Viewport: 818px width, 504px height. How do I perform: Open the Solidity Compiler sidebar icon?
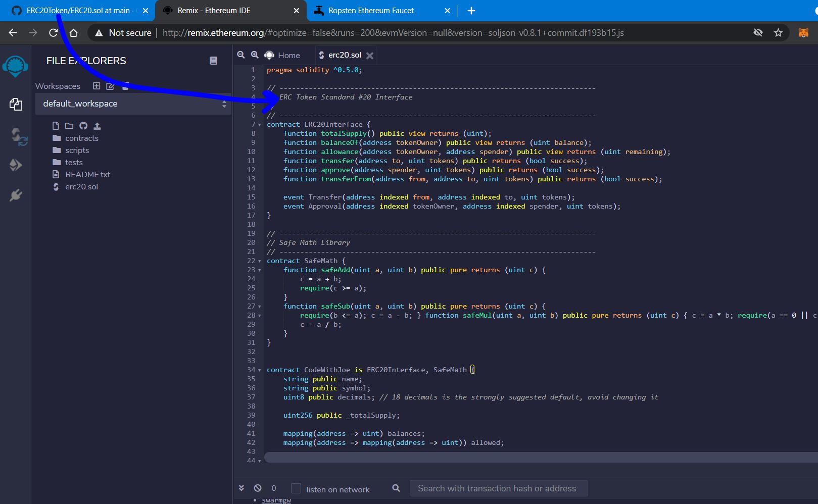coord(18,136)
